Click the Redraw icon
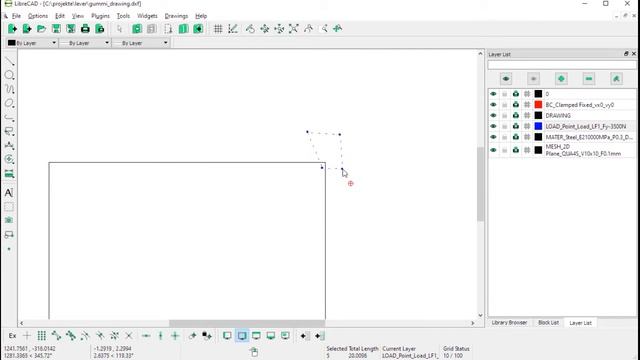The height and width of the screenshot is (360, 640). [x=250, y=29]
